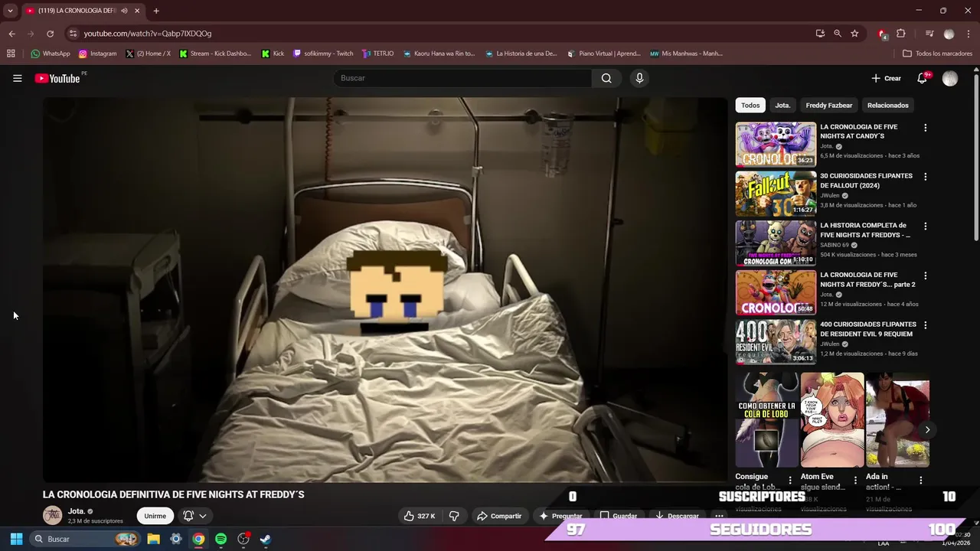Open YouTube notifications bell

(923, 78)
